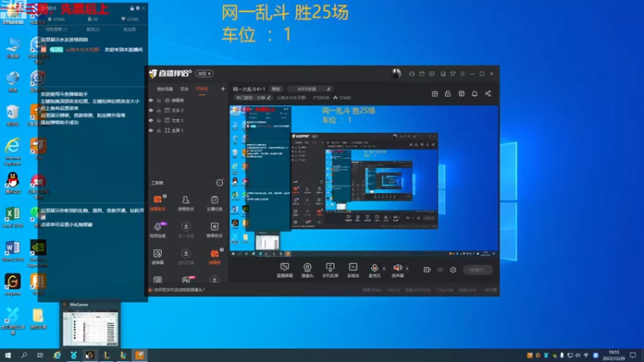The width and height of the screenshot is (644, 362).
Task: Click the WeGame window preview thumbnail
Action: [x=90, y=328]
